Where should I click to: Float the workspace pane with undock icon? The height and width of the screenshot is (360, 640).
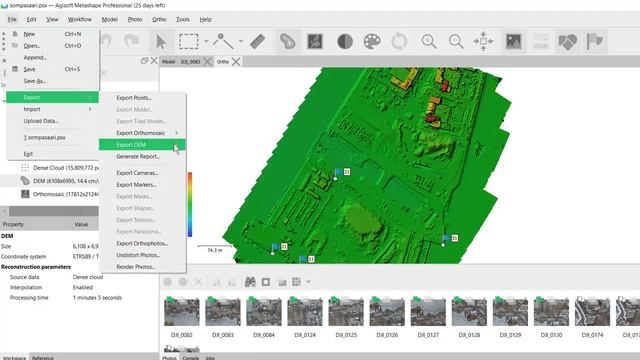click(144, 61)
